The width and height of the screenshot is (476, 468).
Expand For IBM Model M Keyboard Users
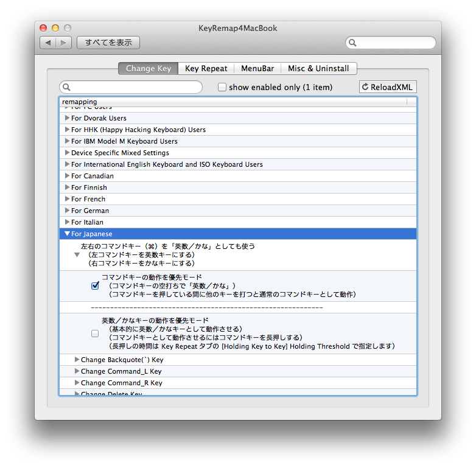[68, 141]
